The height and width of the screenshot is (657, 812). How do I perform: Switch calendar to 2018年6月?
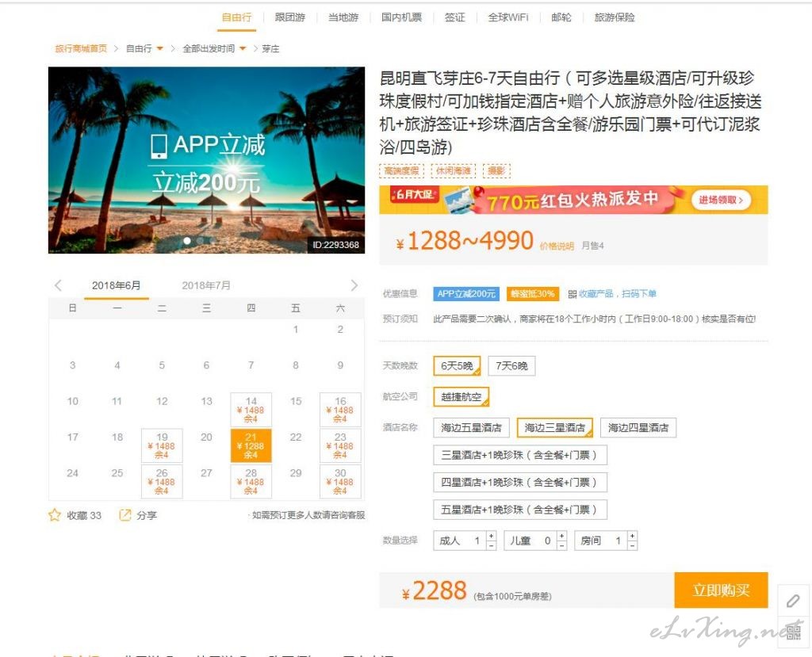pos(116,286)
